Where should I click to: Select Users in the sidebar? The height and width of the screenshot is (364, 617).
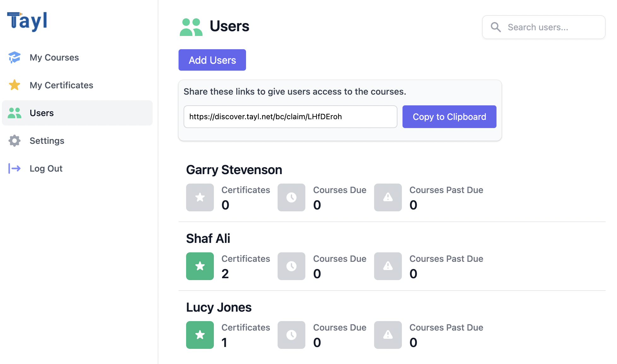(42, 113)
